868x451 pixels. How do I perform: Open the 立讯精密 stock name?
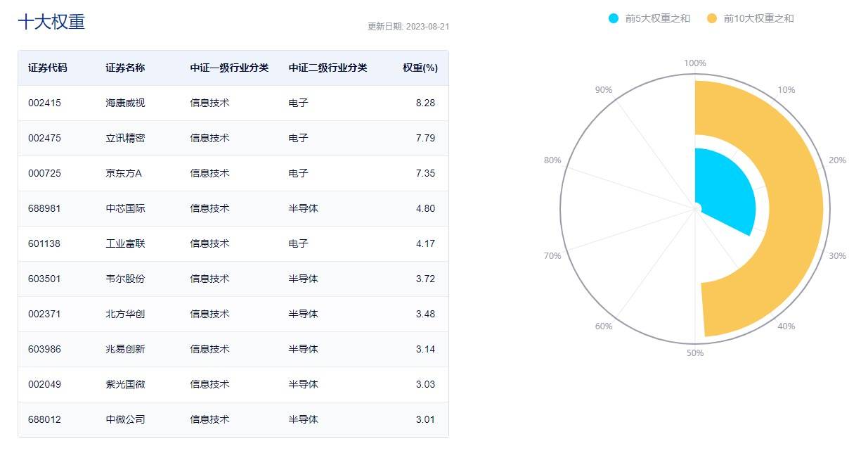point(125,138)
